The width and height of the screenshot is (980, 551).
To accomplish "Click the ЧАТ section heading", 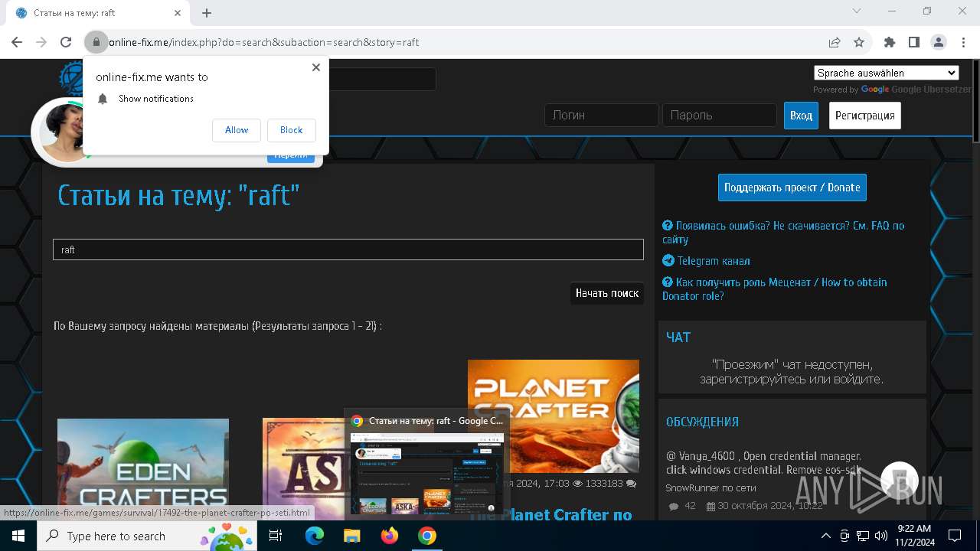I will pos(678,337).
